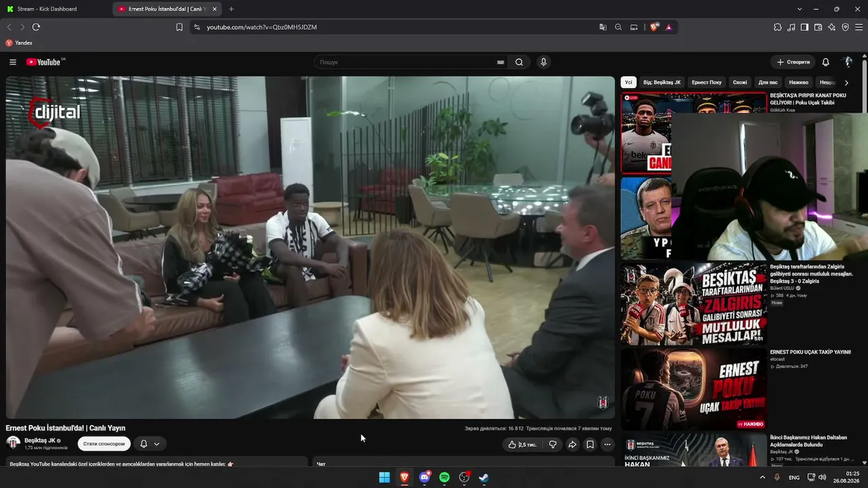Open the Brave VPN shield icon
This screenshot has height=488, width=868.
(x=845, y=27)
